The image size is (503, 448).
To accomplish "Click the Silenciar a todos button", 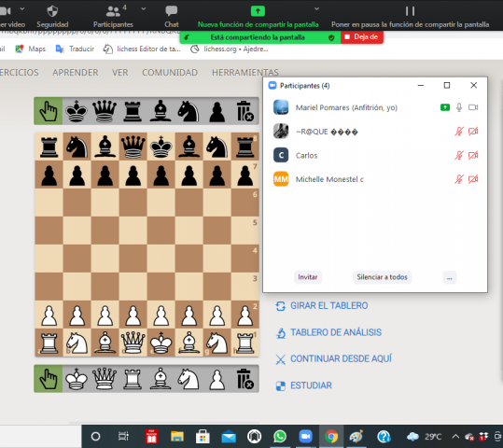I will (382, 277).
